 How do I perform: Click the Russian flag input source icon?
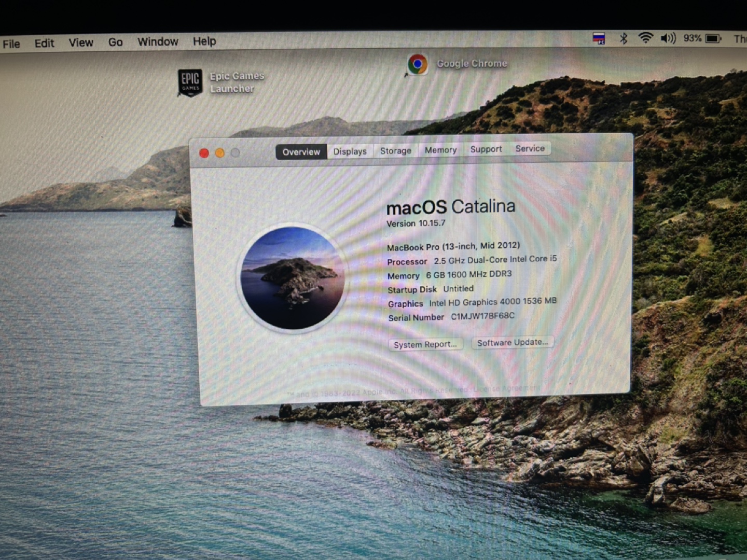pyautogui.click(x=599, y=38)
